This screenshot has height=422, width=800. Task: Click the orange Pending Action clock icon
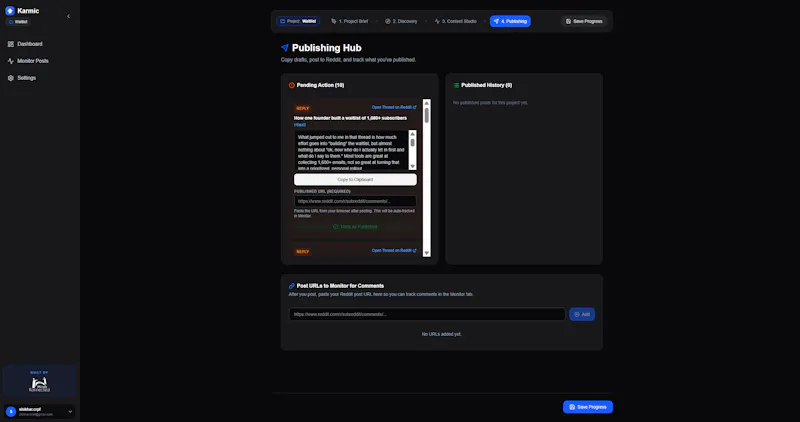[292, 85]
